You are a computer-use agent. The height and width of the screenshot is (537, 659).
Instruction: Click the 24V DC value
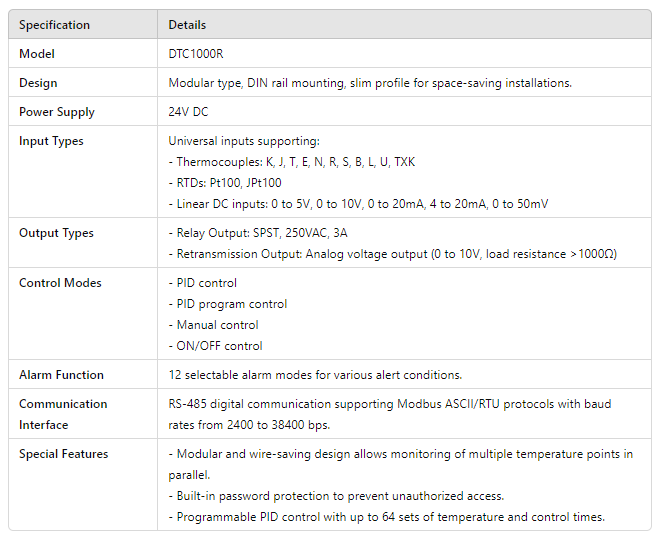pyautogui.click(x=188, y=112)
